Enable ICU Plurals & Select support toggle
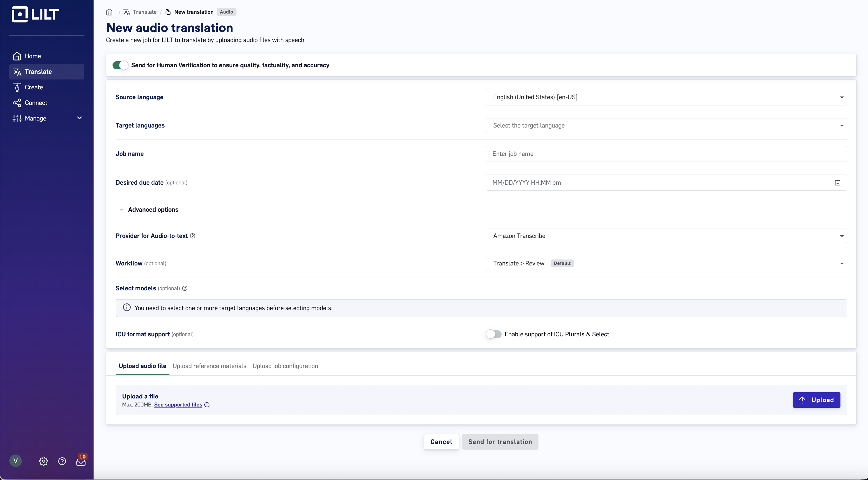 coord(494,334)
